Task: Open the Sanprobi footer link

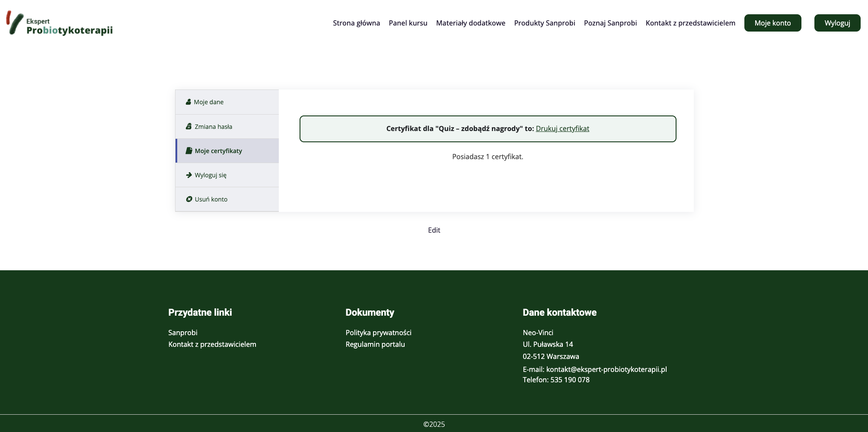Action: click(x=183, y=333)
